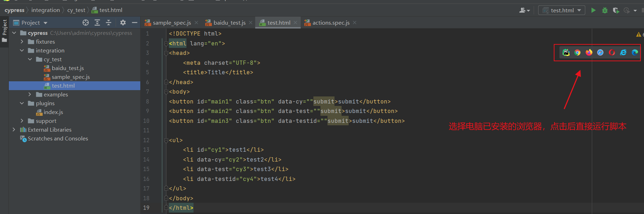Select baidu_test.js in project tree
Viewport: 644px width, 214px height.
click(68, 68)
